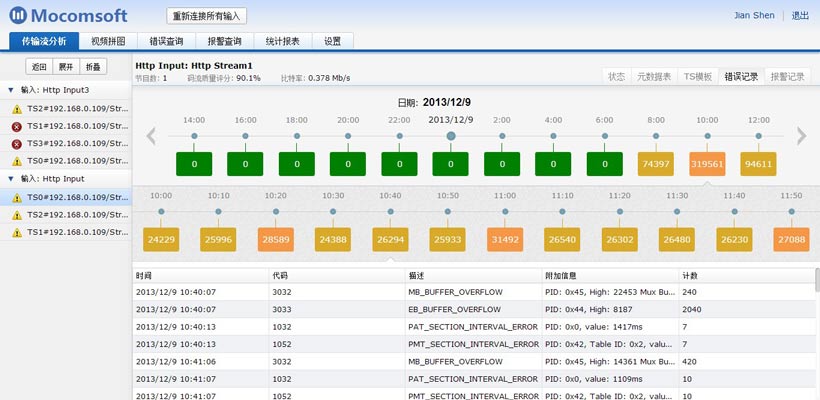Collapse the 输入: Http Input3 group
Screen dimensions: 820x400
(x=10, y=90)
